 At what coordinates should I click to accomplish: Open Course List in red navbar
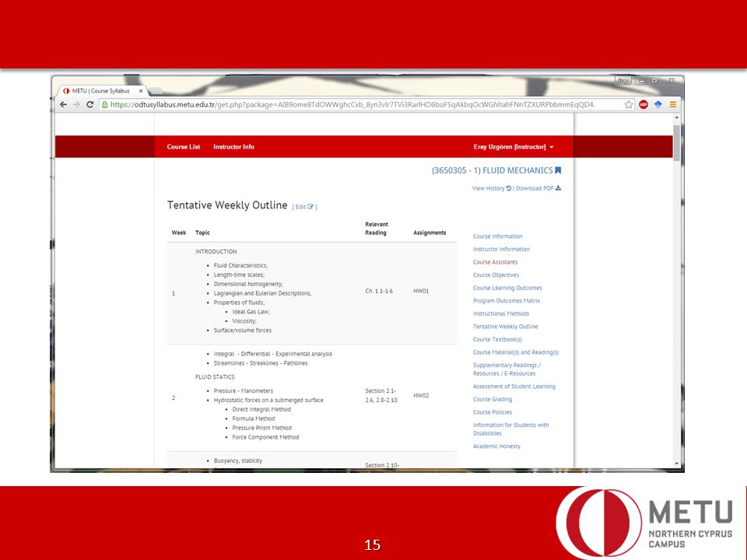coord(184,147)
